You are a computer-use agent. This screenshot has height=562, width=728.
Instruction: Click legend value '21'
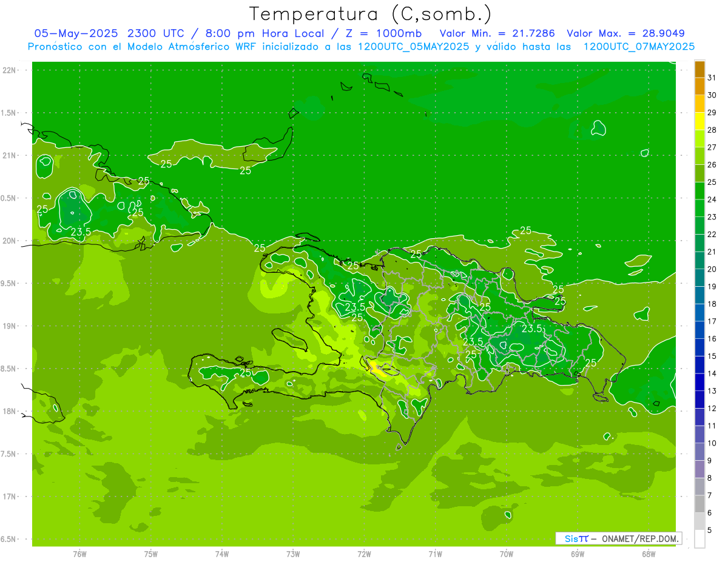click(712, 252)
